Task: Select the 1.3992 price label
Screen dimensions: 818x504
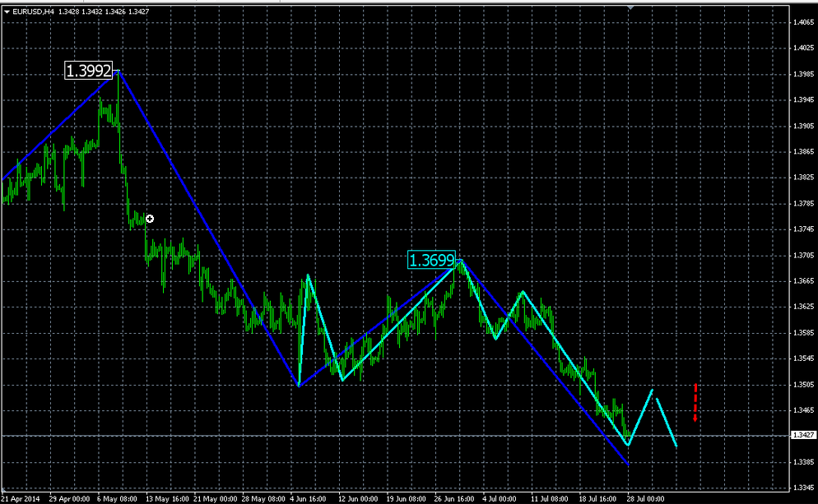Action: 89,71
